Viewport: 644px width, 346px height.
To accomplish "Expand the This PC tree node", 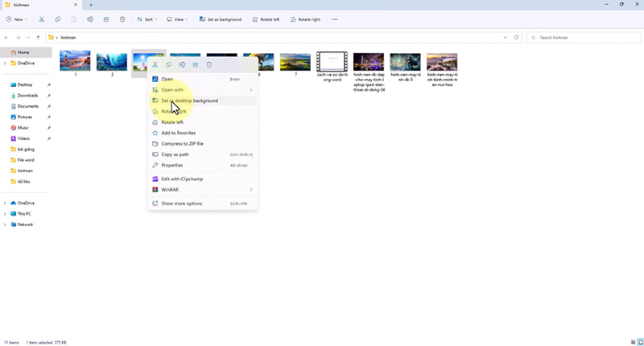I will 6,214.
